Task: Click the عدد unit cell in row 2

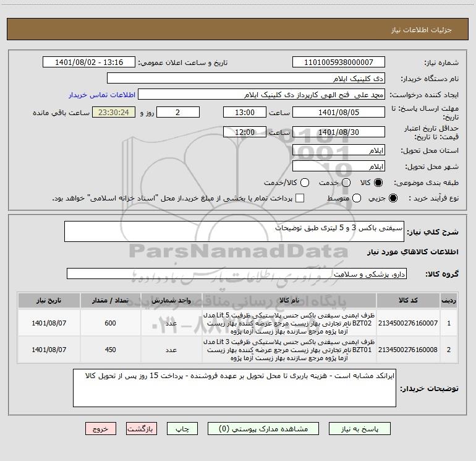Action: 171,350
